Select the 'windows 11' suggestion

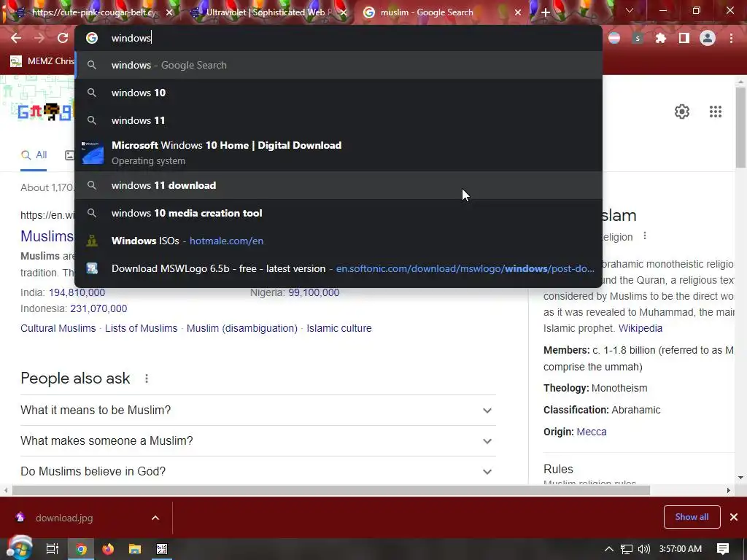[x=338, y=120]
